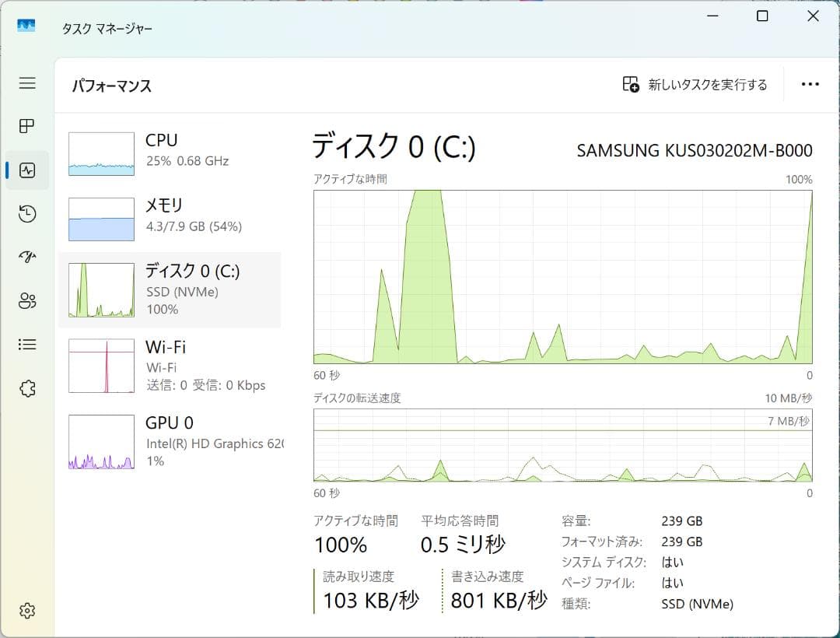Open the Services section icon

(26, 387)
